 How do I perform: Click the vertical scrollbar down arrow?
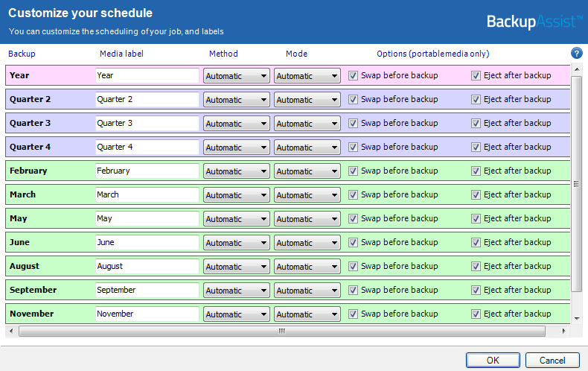pos(576,319)
